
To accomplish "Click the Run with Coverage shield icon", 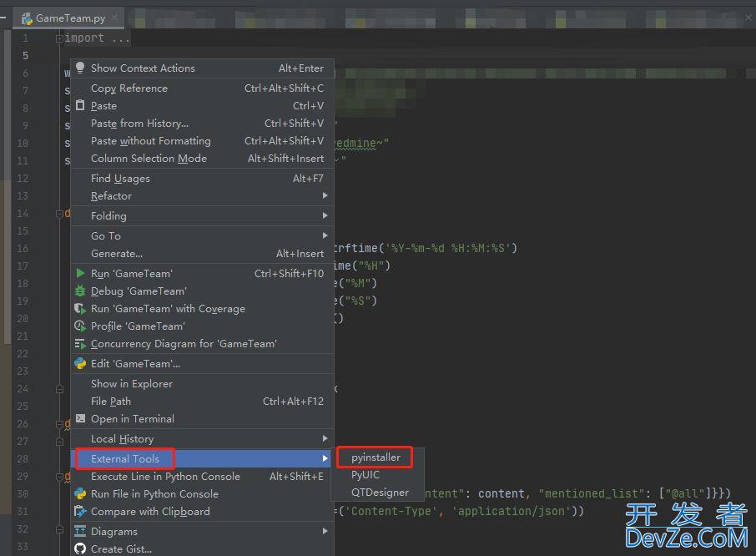I will pyautogui.click(x=80, y=309).
